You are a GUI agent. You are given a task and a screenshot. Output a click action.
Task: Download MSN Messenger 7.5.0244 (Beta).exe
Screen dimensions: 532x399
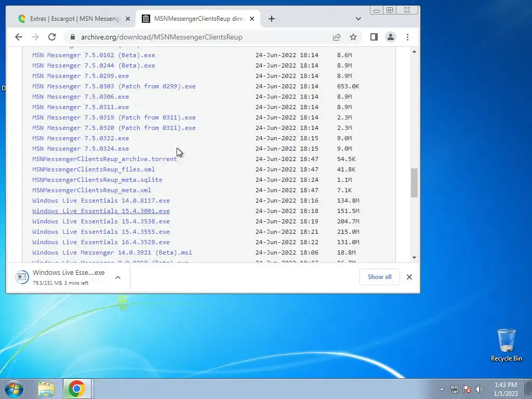pos(94,65)
